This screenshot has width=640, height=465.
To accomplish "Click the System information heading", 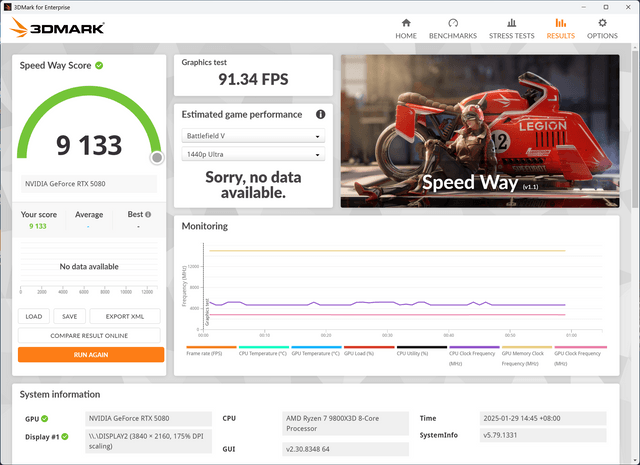I will 60,394.
